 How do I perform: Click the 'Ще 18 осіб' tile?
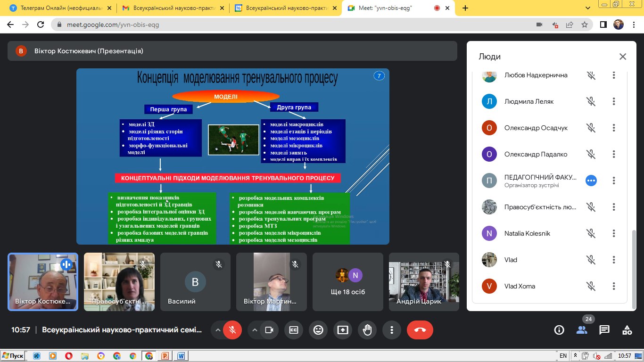point(348,282)
